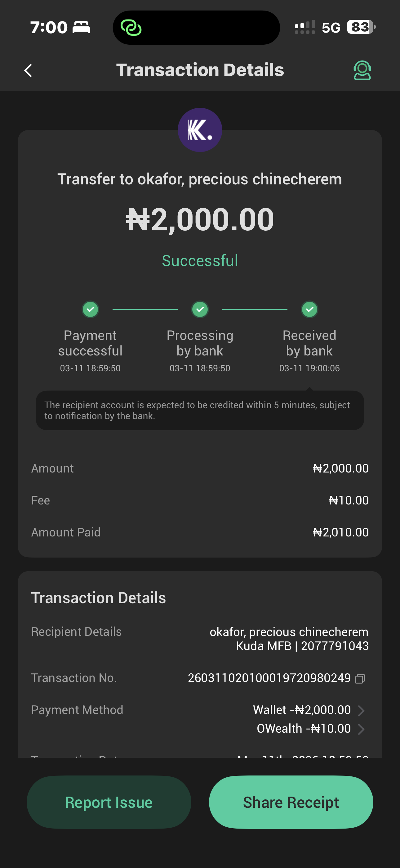The width and height of the screenshot is (400, 868).
Task: Tap the Payment successful checkmark
Action: (90, 309)
